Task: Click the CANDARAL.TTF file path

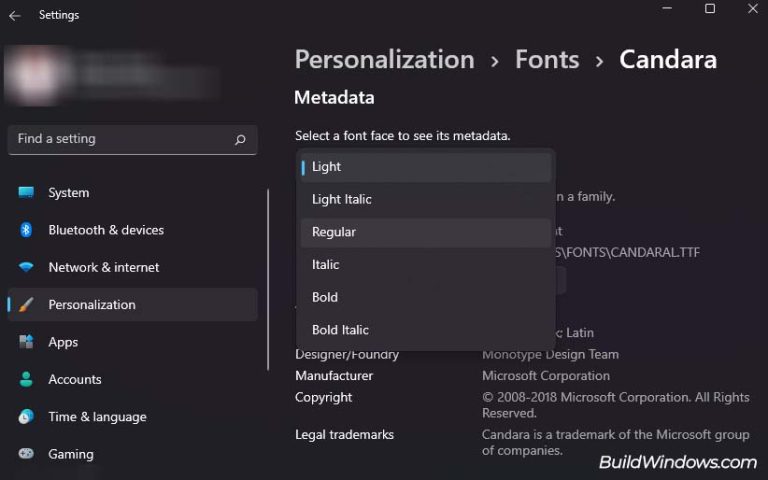Action: (x=628, y=253)
